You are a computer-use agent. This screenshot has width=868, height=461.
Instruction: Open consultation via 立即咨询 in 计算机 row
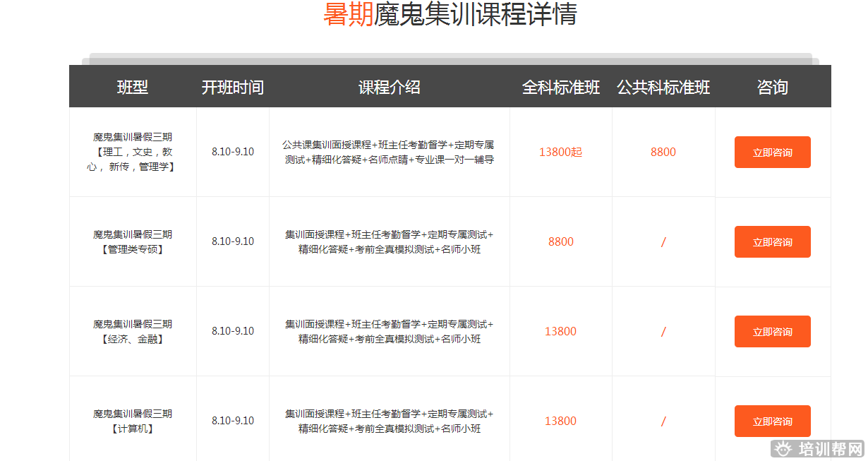pyautogui.click(x=772, y=421)
